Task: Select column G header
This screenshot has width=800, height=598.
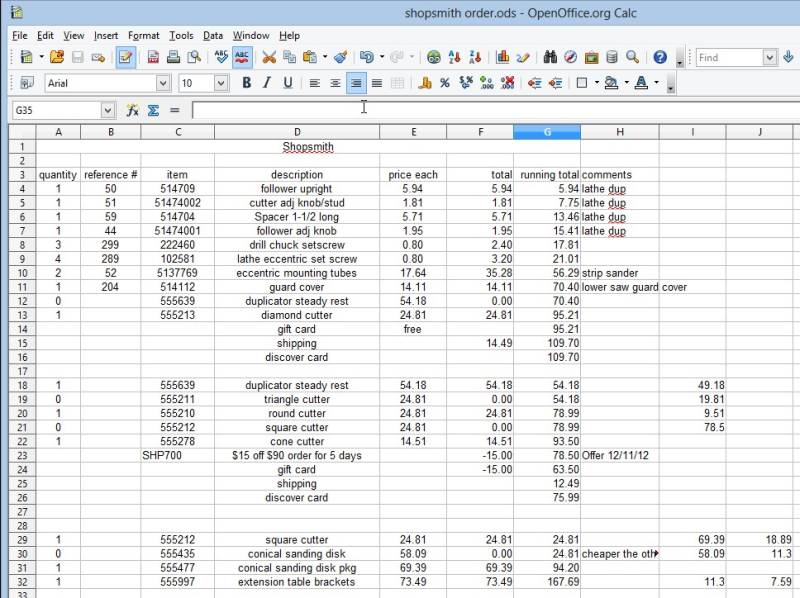Action: [x=547, y=132]
